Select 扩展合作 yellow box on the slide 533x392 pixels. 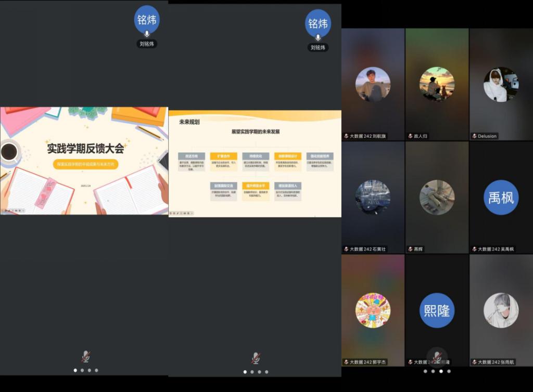pos(224,156)
